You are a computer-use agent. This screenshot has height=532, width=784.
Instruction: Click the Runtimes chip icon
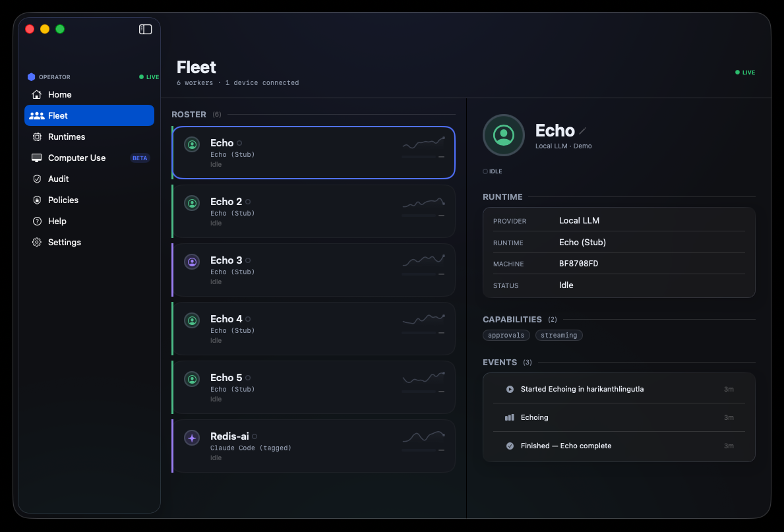pyautogui.click(x=37, y=136)
